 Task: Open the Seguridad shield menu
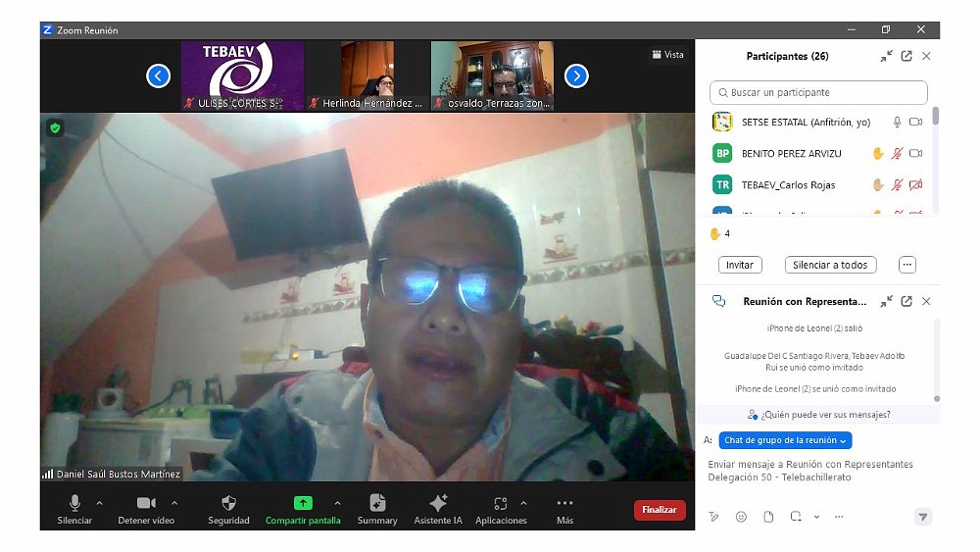pos(228,503)
